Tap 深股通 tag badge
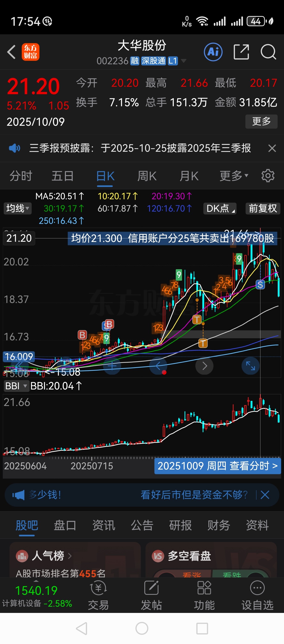Viewport: 284px width, 644px height. tap(154, 61)
